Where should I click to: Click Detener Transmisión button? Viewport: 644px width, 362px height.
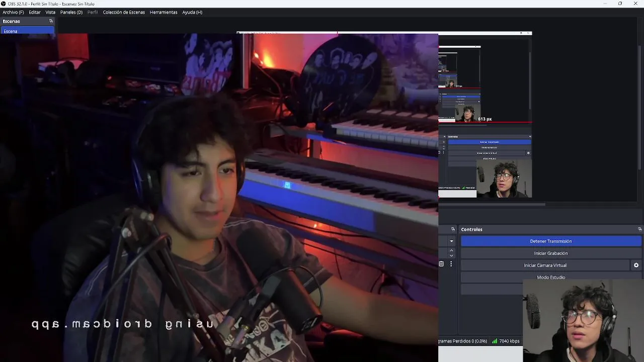pyautogui.click(x=551, y=241)
